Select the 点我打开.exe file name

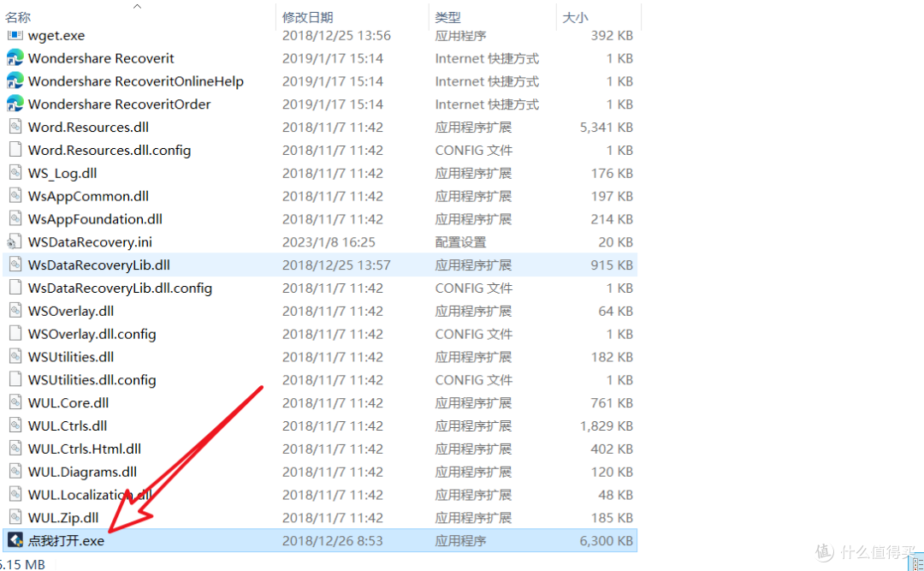[66, 541]
